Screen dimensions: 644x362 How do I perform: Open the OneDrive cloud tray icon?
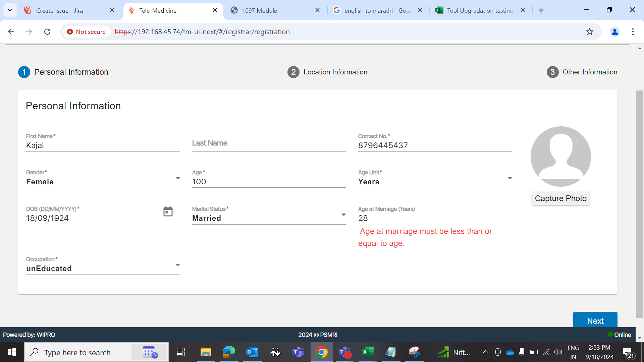510,352
